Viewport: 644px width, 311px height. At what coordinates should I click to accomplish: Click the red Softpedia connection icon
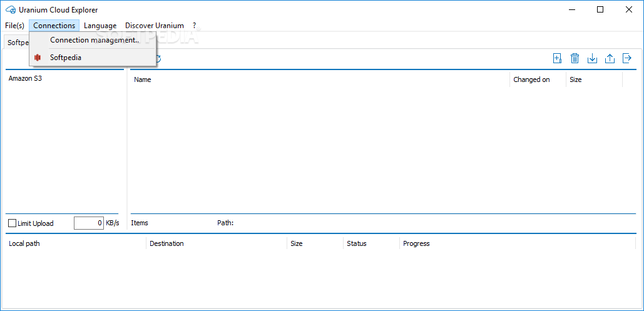(38, 58)
